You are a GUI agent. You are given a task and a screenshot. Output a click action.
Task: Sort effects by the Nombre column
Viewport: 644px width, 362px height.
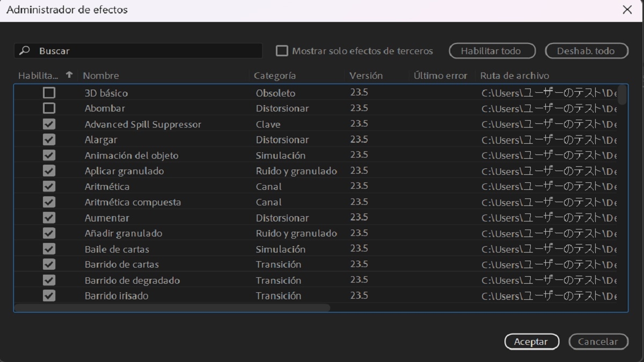tap(101, 76)
